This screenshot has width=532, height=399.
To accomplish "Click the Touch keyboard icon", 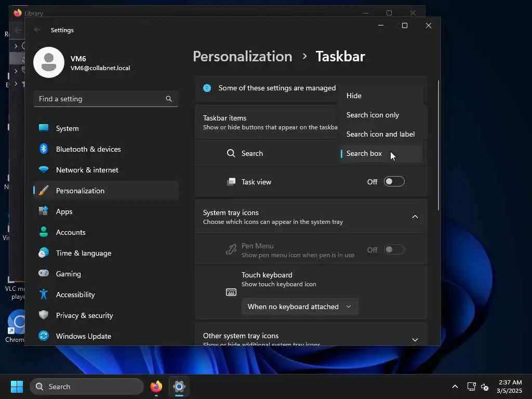I will 231,292.
